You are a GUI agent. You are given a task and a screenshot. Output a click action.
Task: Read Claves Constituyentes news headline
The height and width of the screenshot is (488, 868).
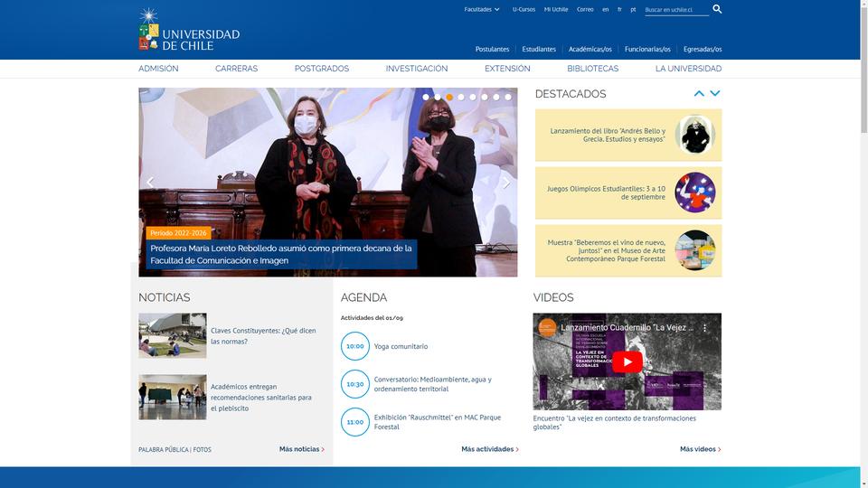pyautogui.click(x=263, y=336)
